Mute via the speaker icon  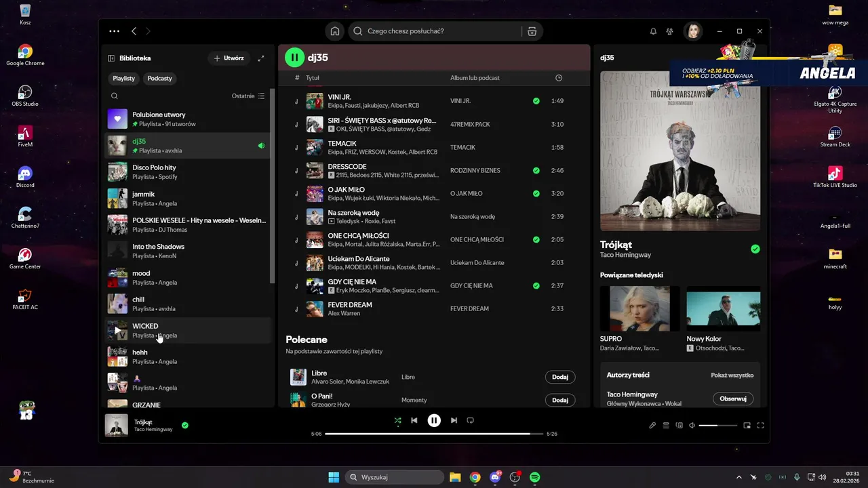692,426
